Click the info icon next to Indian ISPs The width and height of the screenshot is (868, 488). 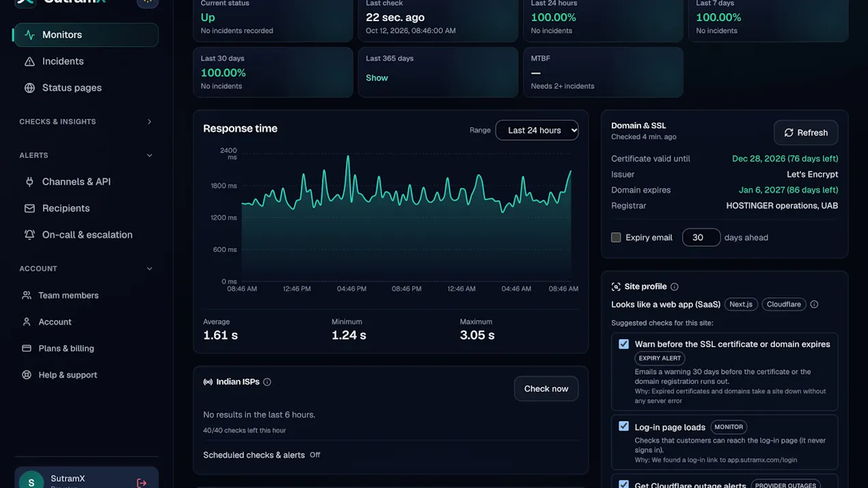coord(267,382)
